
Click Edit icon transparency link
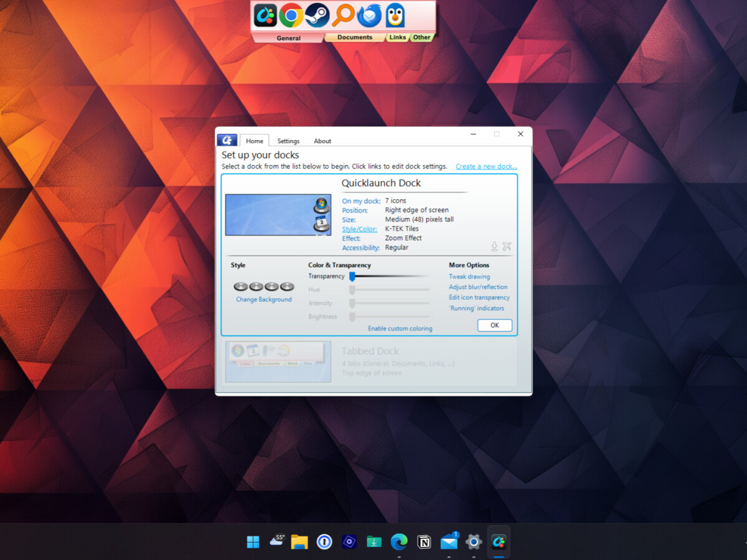(x=479, y=297)
